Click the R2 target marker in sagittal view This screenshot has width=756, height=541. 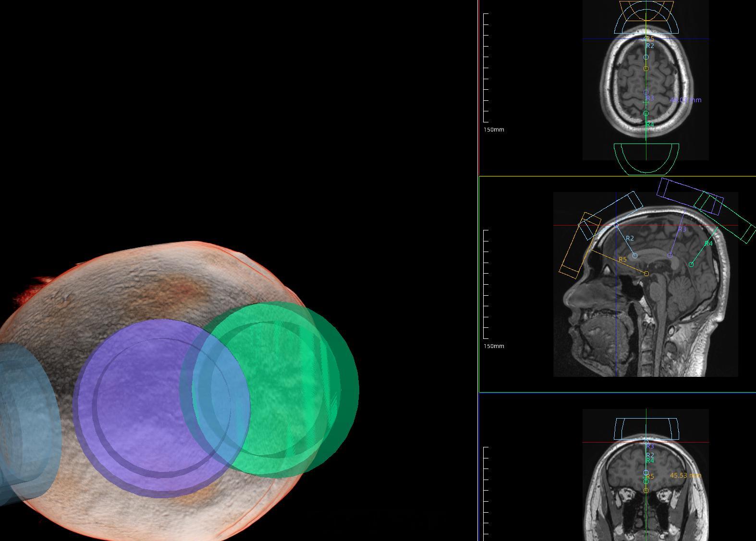(x=635, y=256)
